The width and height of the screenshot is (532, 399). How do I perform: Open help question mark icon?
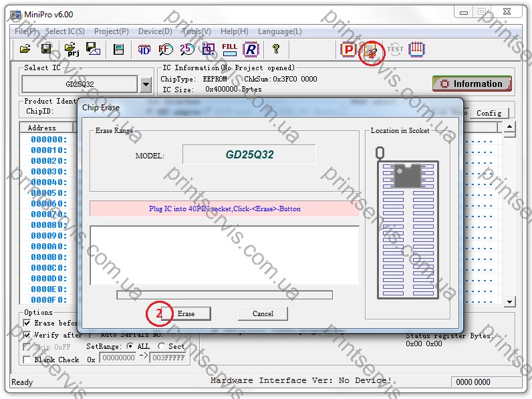(x=276, y=49)
